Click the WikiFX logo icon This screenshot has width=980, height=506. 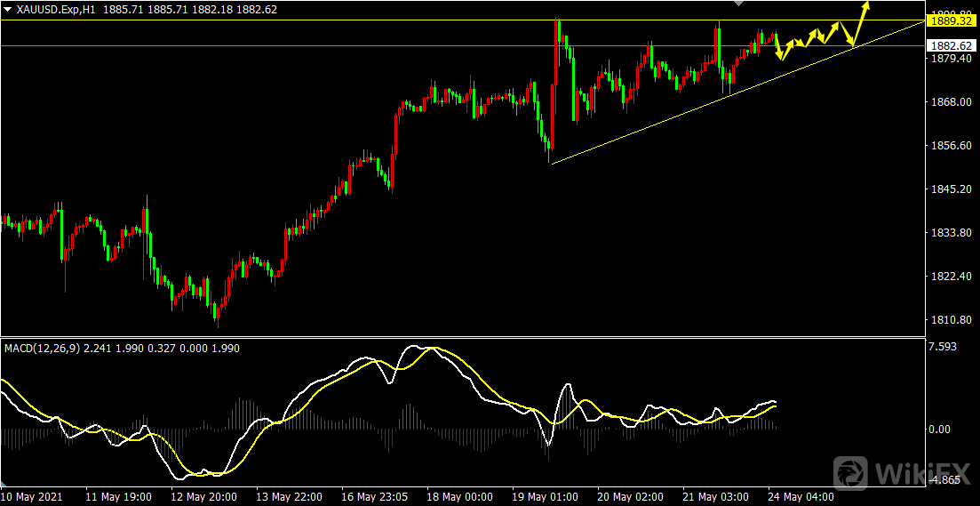coord(853,470)
